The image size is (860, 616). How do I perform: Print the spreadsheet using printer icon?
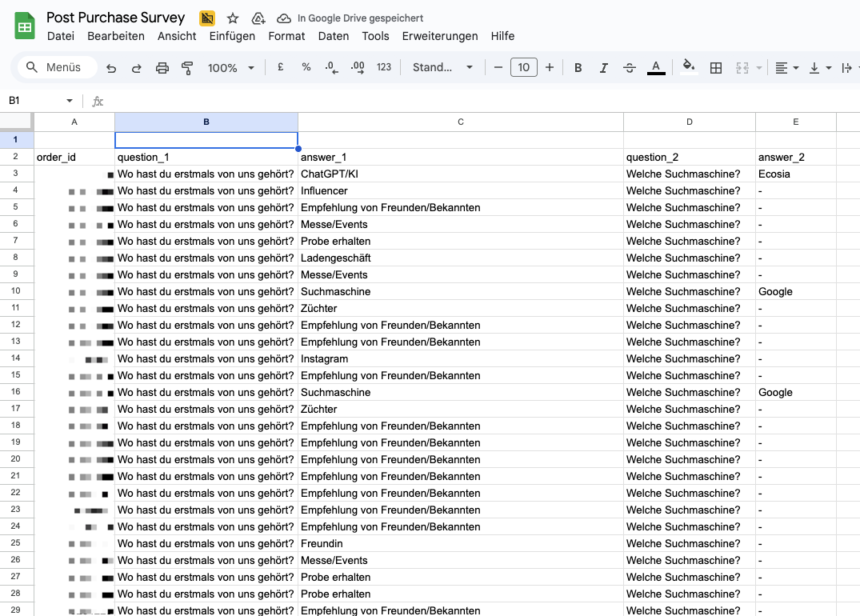pyautogui.click(x=162, y=68)
